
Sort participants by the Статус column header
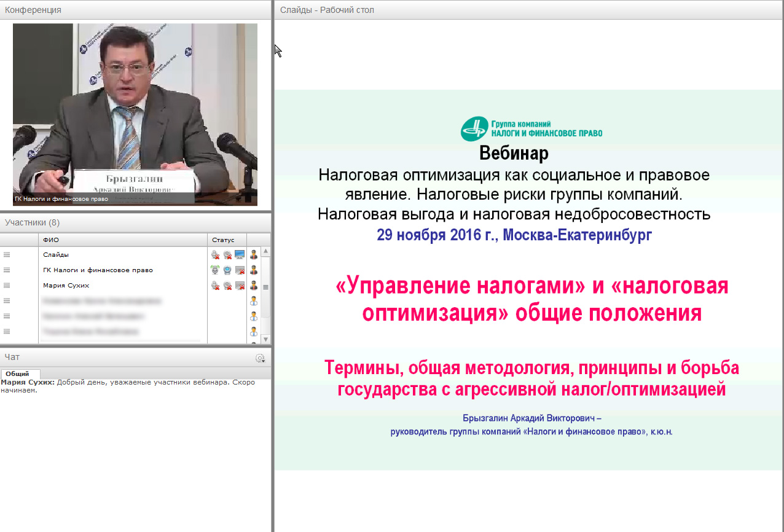coord(224,240)
